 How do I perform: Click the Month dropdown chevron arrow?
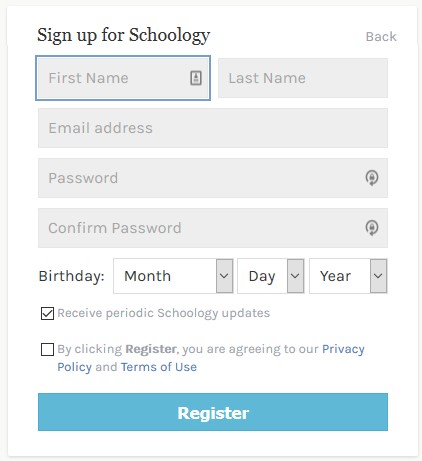tap(224, 276)
